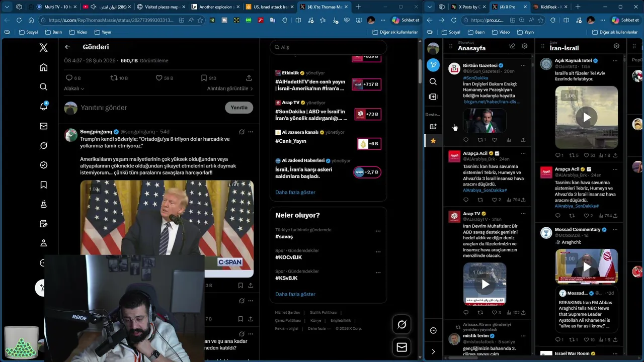The image size is (644, 362).
Task: Open Hizmet Şartları footer link
Action: pos(287,313)
